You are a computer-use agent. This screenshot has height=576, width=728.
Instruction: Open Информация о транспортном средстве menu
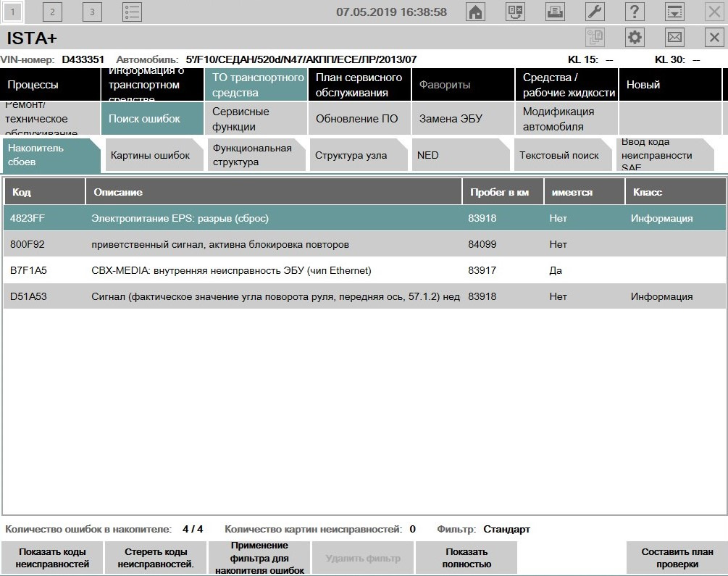pyautogui.click(x=152, y=85)
